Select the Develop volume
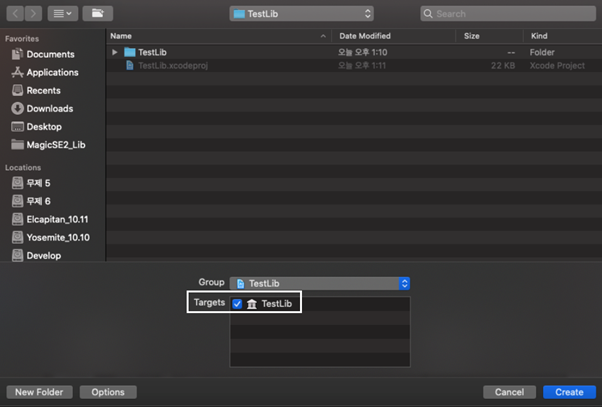This screenshot has width=602, height=407. pyautogui.click(x=36, y=255)
